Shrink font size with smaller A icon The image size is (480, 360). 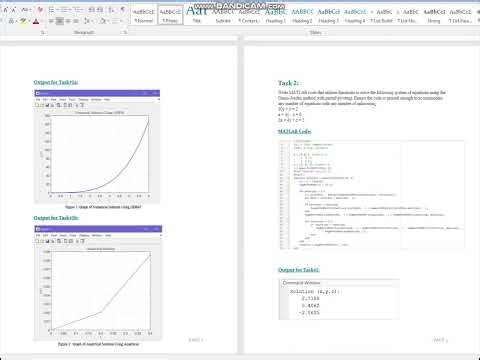[x=14, y=10]
